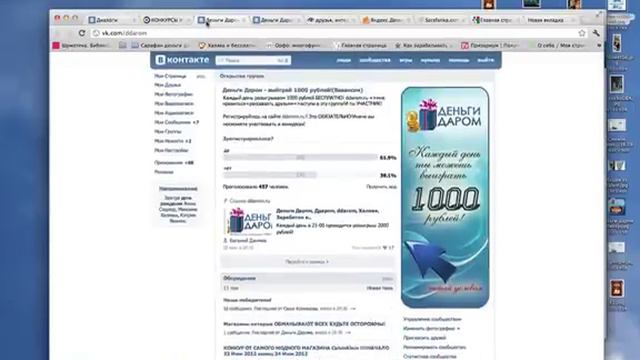Open the Обсуждения section header
This screenshot has height=360, width=640.
pos(240,278)
